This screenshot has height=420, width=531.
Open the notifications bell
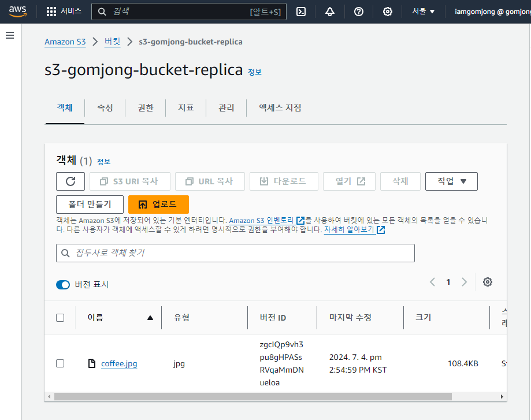coord(330,12)
